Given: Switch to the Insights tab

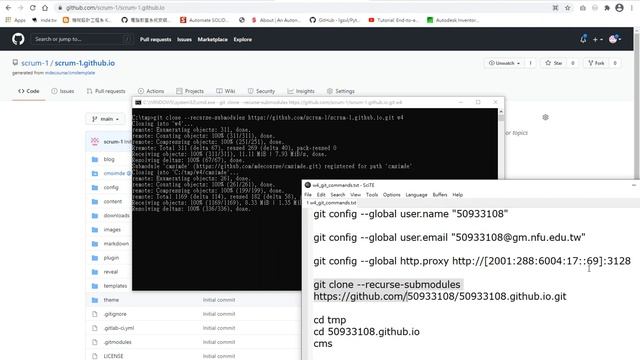Looking at the screenshot, I should click(x=301, y=91).
